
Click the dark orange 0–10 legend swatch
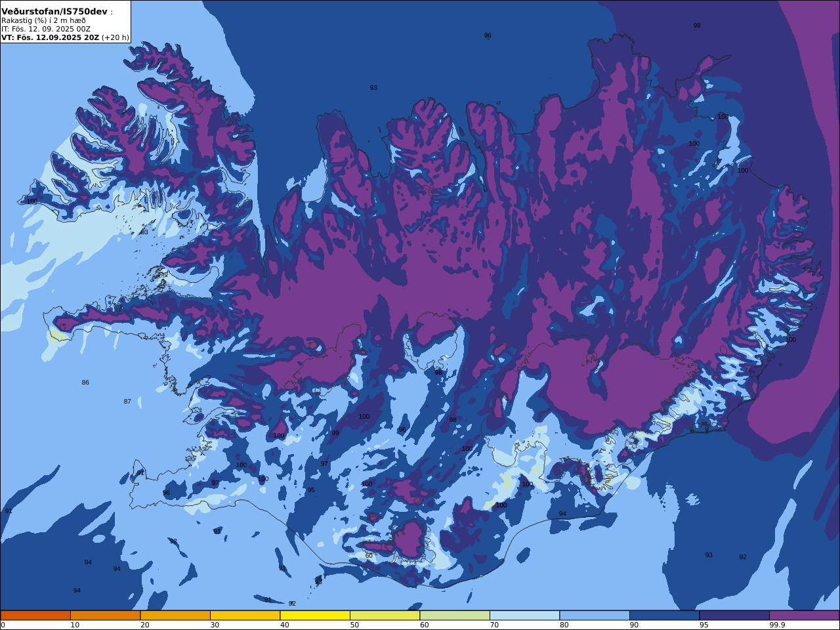(x=35, y=616)
